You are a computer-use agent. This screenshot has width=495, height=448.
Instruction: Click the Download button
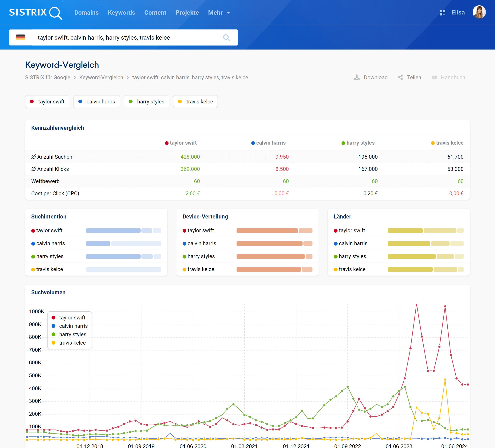370,77
